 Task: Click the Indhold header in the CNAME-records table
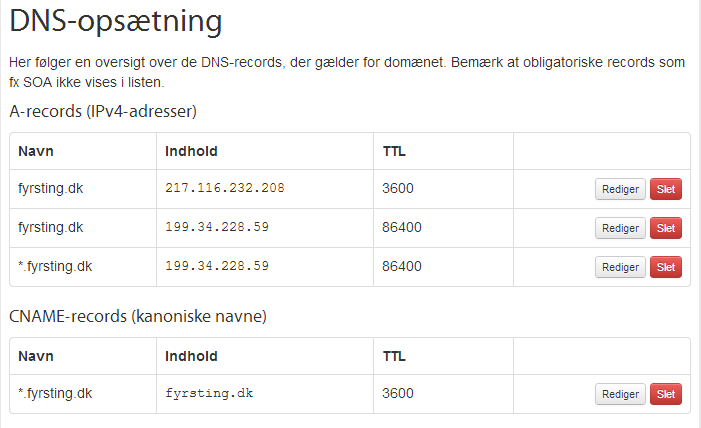(x=191, y=356)
